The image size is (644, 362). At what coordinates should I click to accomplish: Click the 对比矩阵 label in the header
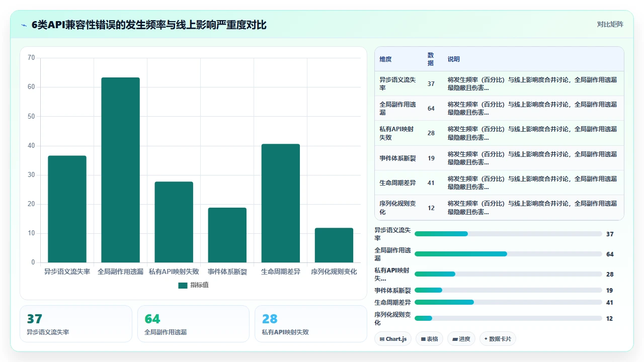[x=610, y=24]
